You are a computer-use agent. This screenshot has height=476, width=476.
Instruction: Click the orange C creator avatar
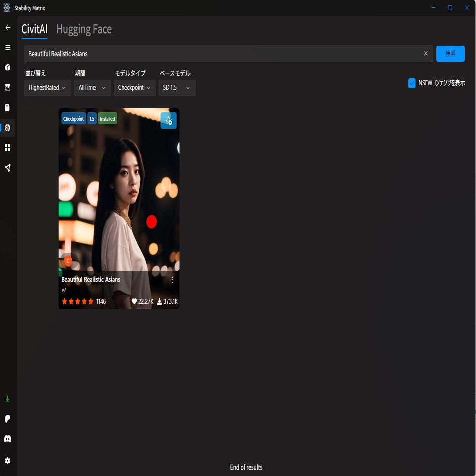tap(68, 261)
